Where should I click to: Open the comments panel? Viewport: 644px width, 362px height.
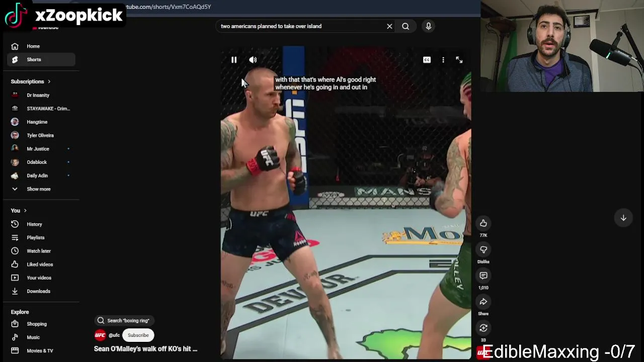(484, 276)
